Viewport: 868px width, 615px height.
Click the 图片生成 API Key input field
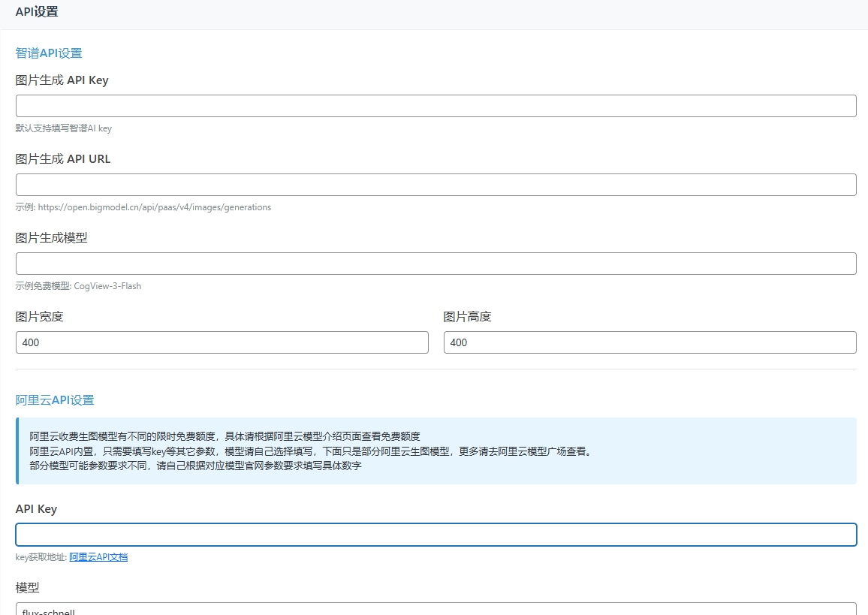(436, 106)
